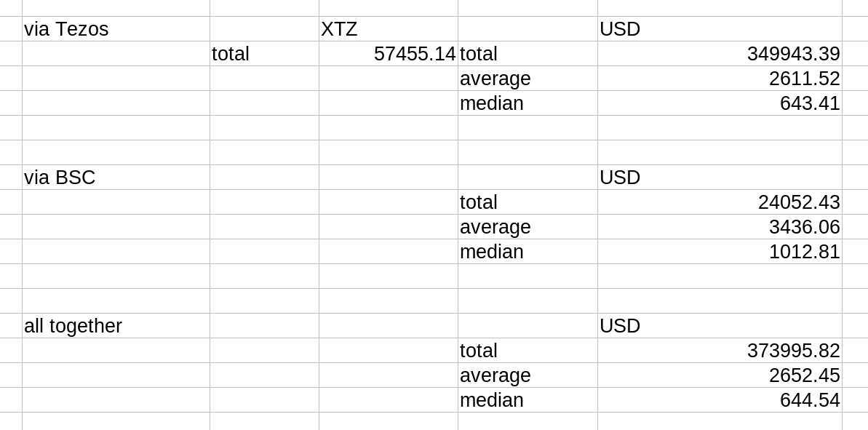Click the Tezos average value 2611.52
868x430 pixels.
point(720,79)
